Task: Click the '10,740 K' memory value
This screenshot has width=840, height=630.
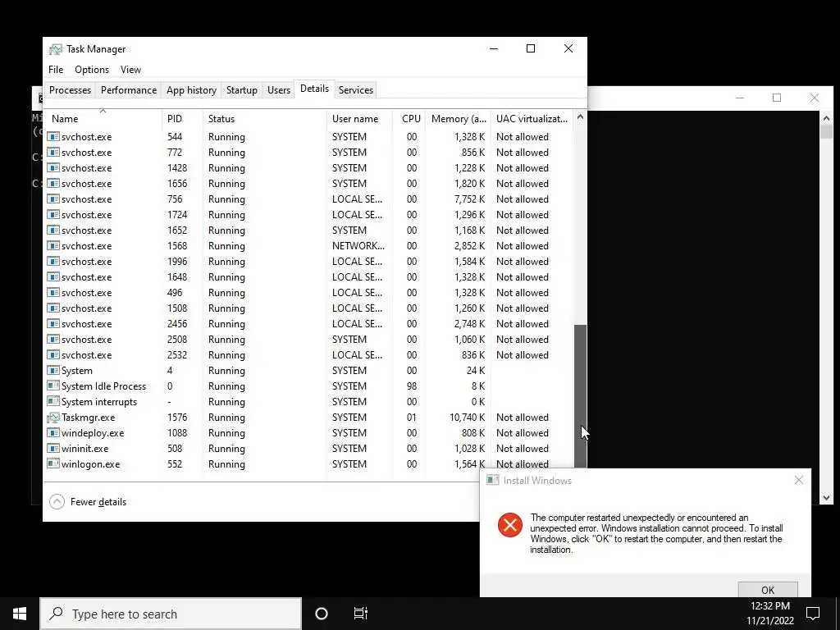Action: click(467, 418)
